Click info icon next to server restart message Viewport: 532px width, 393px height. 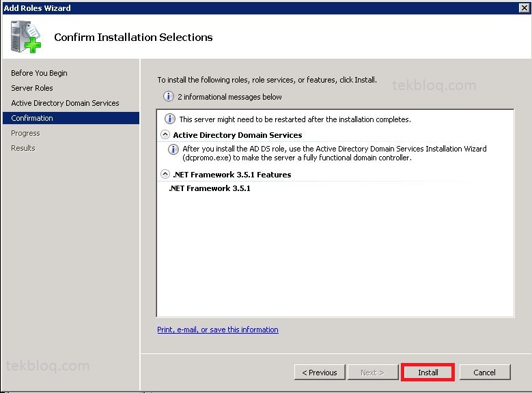pyautogui.click(x=170, y=119)
